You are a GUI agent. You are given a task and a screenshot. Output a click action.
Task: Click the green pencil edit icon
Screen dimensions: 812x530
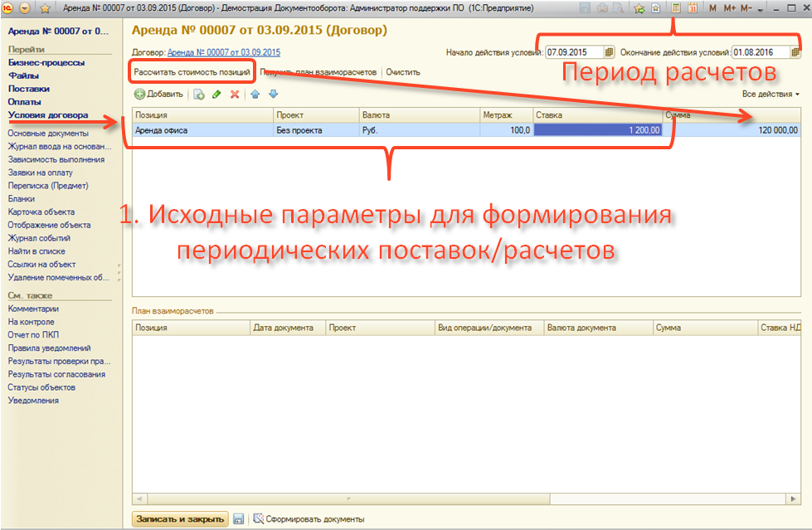click(x=216, y=95)
